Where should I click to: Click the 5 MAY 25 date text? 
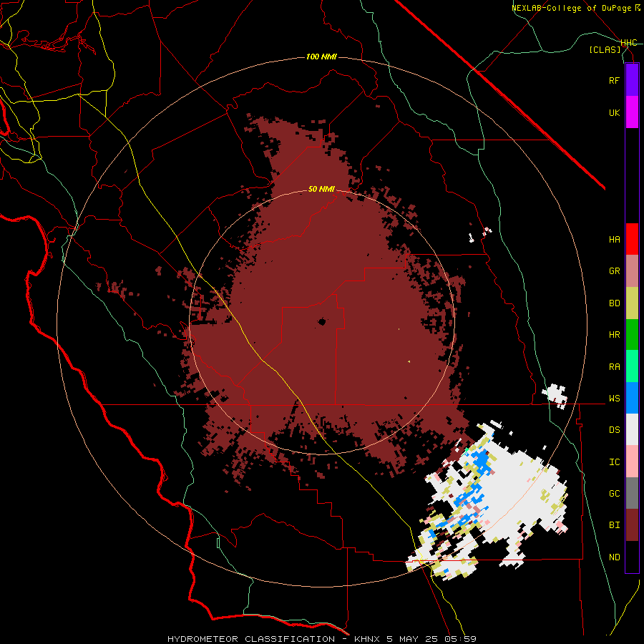point(412,639)
